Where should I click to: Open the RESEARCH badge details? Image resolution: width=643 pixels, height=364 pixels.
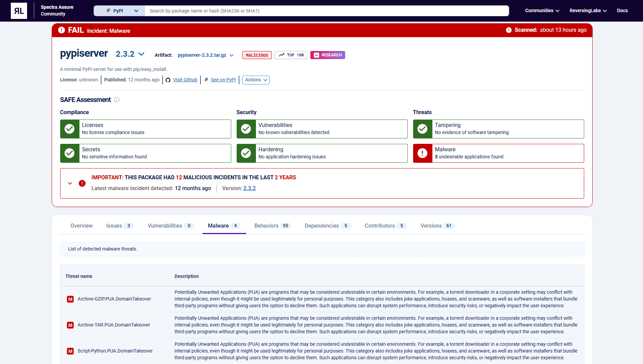(x=327, y=55)
